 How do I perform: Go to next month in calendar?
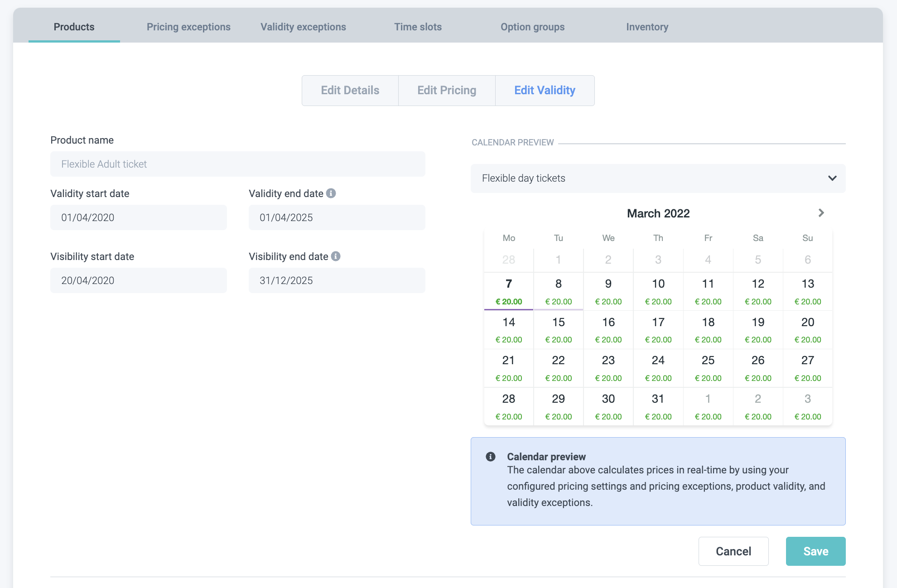[x=821, y=213]
